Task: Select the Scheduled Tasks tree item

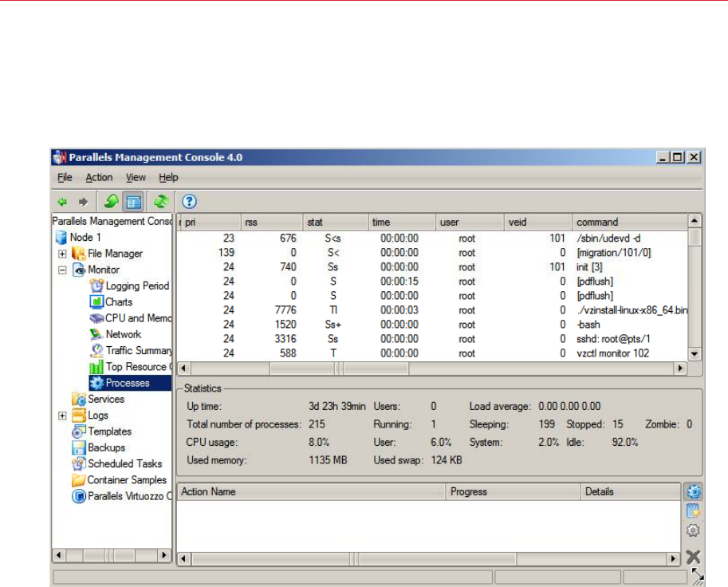Action: click(x=124, y=464)
